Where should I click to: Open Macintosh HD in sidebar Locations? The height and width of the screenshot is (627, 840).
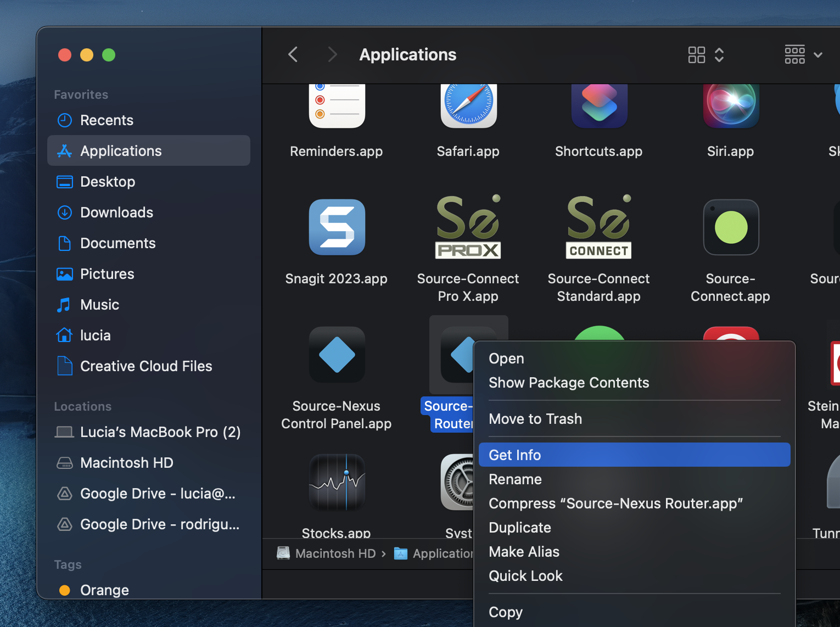coord(126,463)
